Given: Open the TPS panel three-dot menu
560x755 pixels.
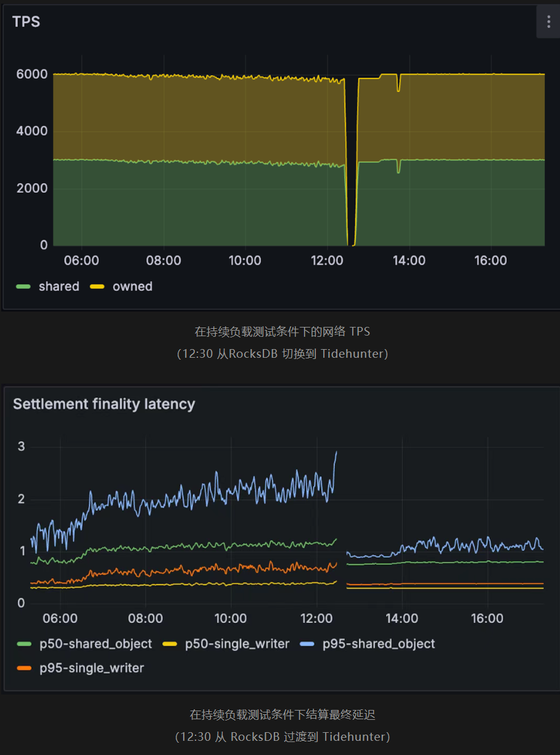Looking at the screenshot, I should tap(548, 22).
